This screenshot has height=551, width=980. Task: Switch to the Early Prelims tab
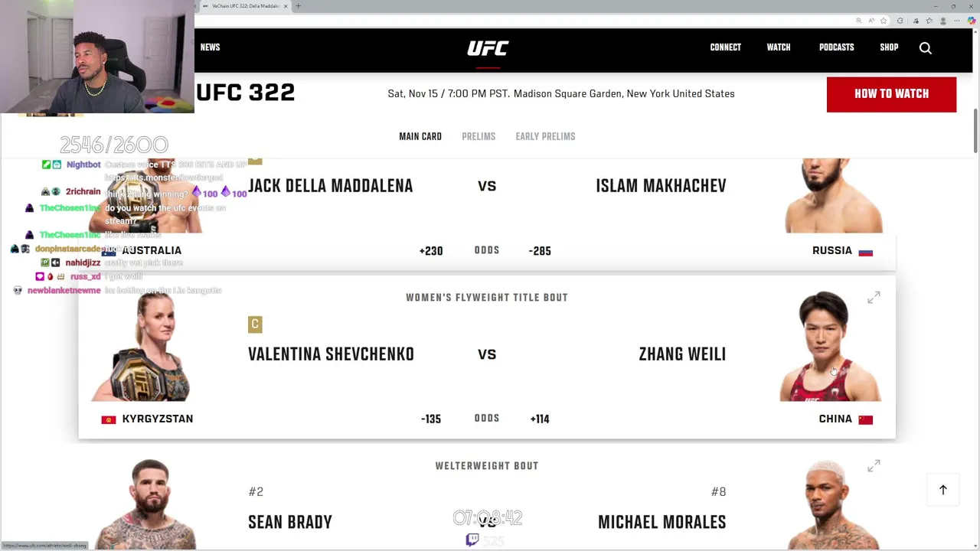pos(545,136)
